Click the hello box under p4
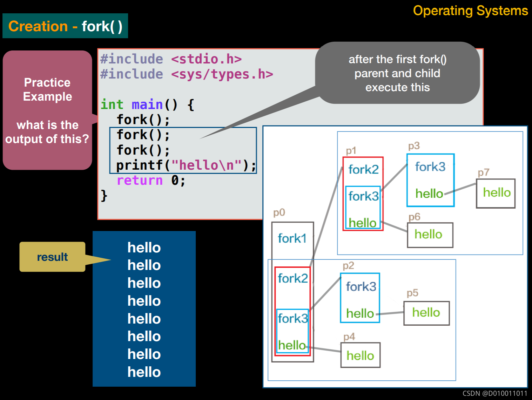Screen dimensions: 532x400 pos(361,355)
